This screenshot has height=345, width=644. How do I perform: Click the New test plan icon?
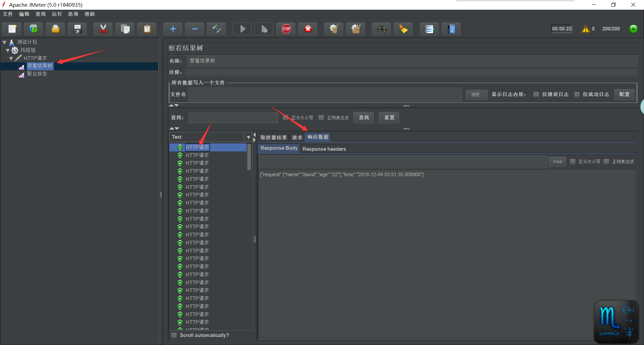(x=12, y=29)
